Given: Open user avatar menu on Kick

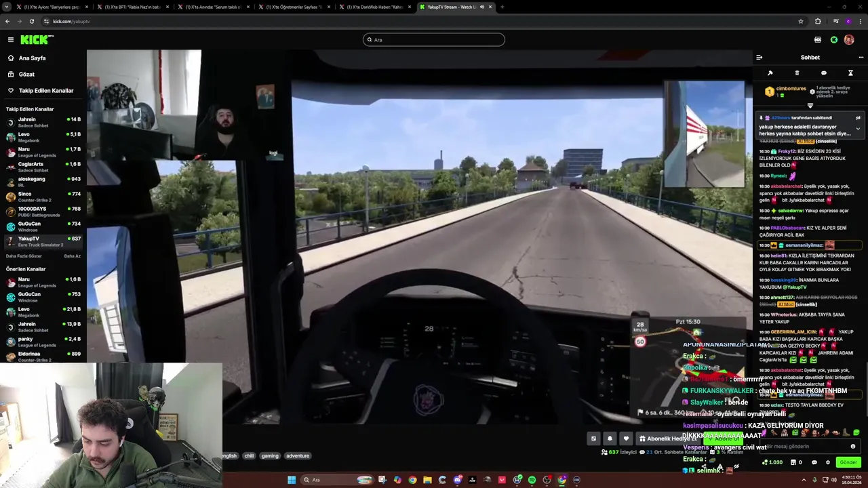Looking at the screenshot, I should 849,40.
